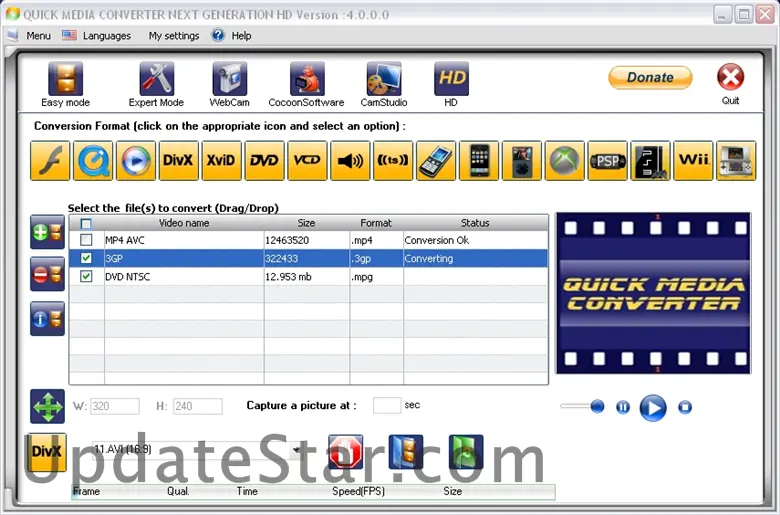Select the iPhone format icon
This screenshot has width=780, height=515.
pos(479,160)
